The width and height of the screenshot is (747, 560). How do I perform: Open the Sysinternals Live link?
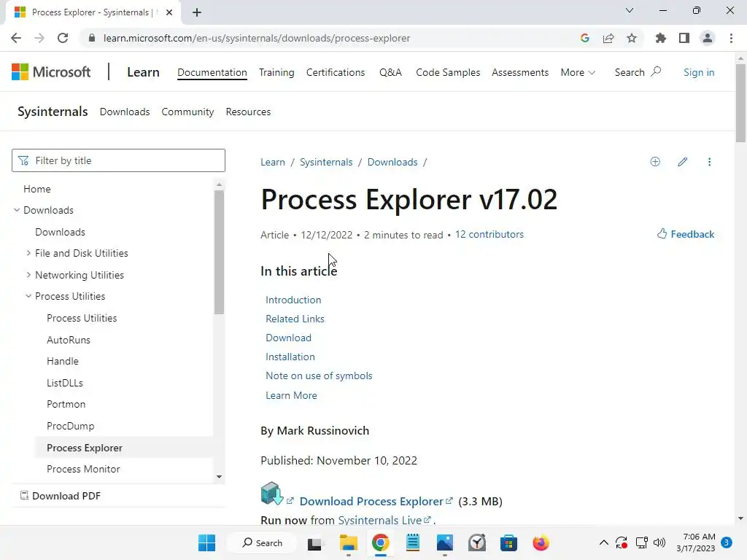click(379, 520)
